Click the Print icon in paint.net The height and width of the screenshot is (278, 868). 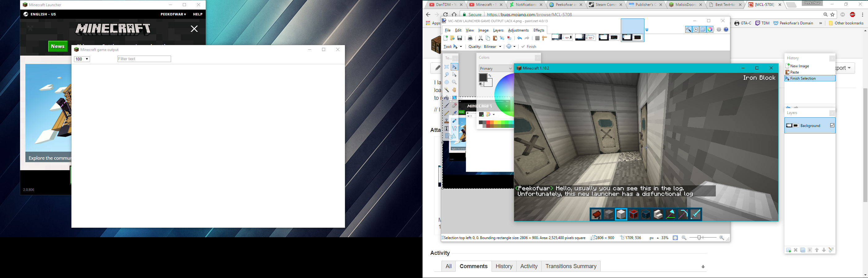tap(471, 38)
